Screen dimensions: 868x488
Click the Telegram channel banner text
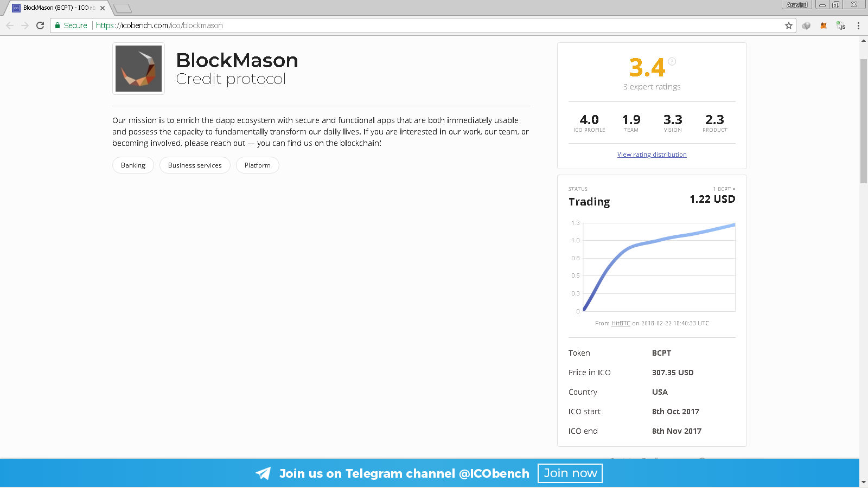tap(404, 473)
